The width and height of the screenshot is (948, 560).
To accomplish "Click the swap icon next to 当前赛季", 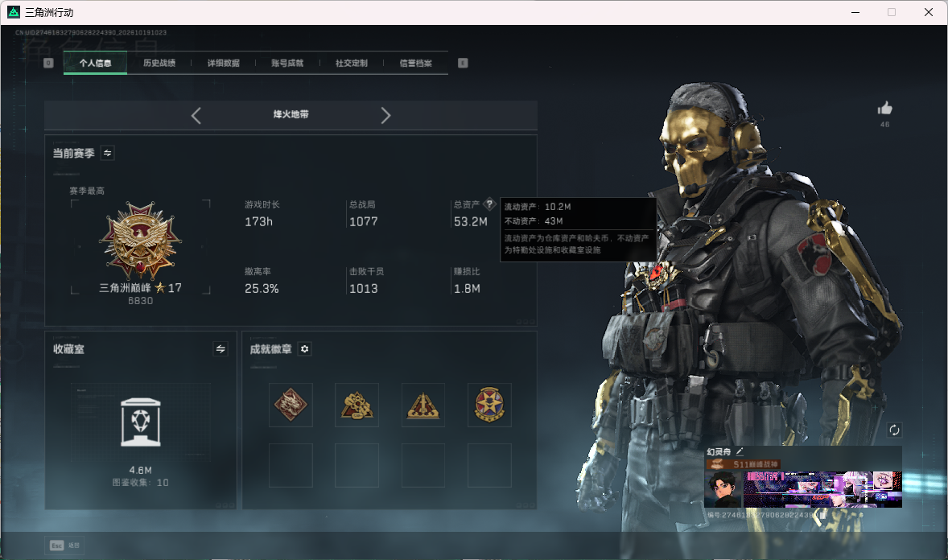I will tap(108, 153).
